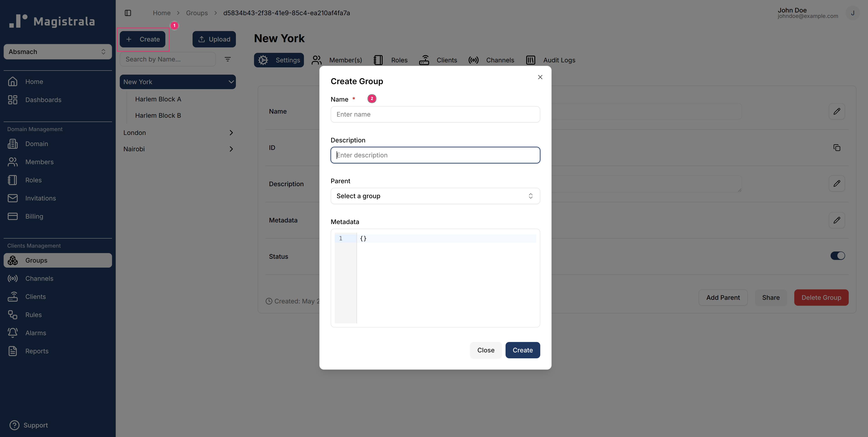Viewport: 868px width, 437px height.
Task: Open the Invitations envelope icon
Action: coord(13,198)
